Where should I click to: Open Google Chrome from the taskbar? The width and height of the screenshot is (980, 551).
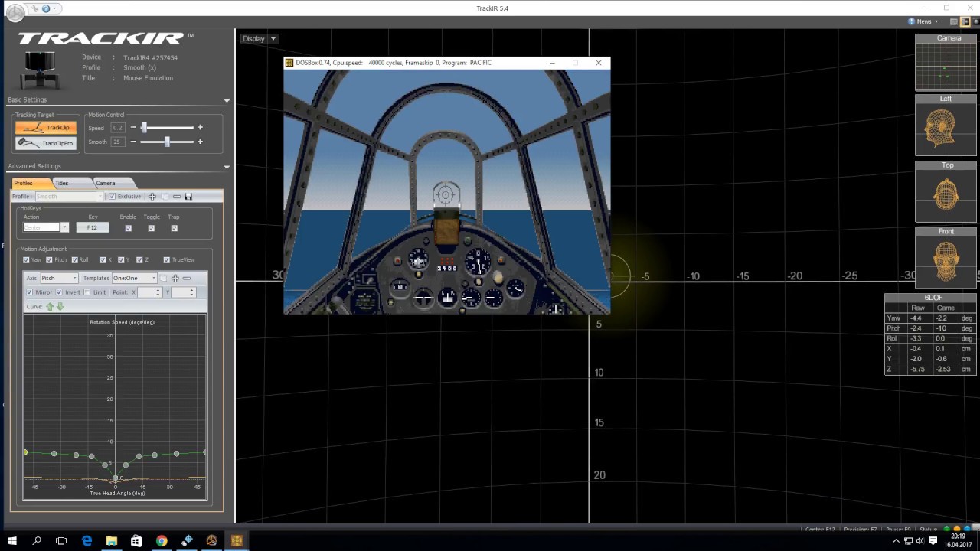pos(162,541)
